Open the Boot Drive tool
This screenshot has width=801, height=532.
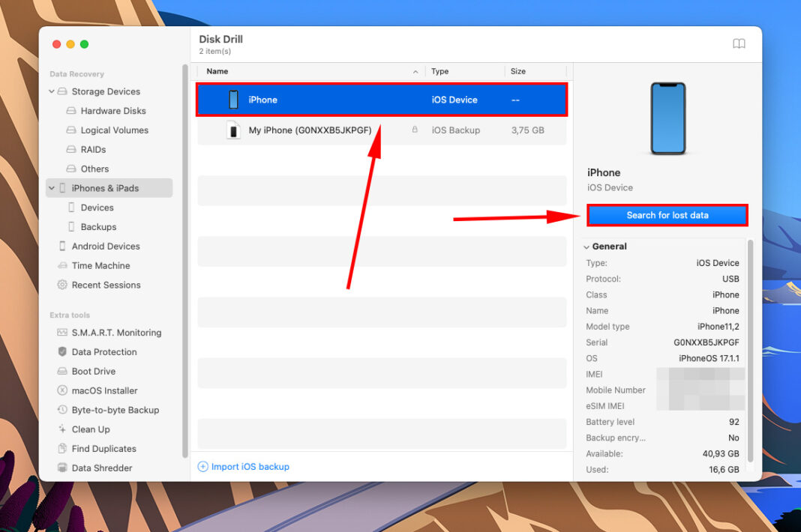pyautogui.click(x=92, y=371)
